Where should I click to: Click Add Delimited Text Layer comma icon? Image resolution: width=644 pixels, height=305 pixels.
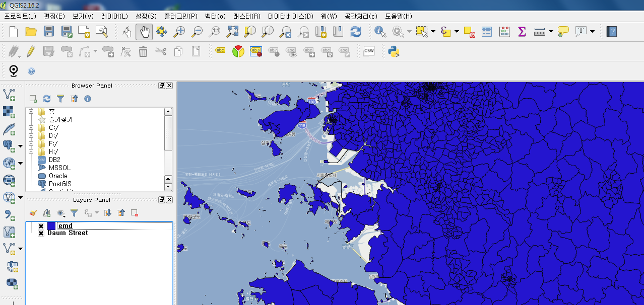[9, 214]
